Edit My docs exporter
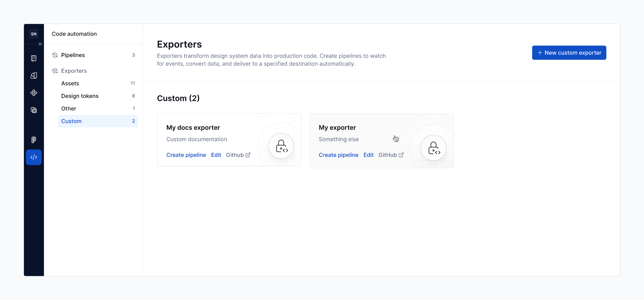Screen dimensions: 644x300 pos(216,155)
